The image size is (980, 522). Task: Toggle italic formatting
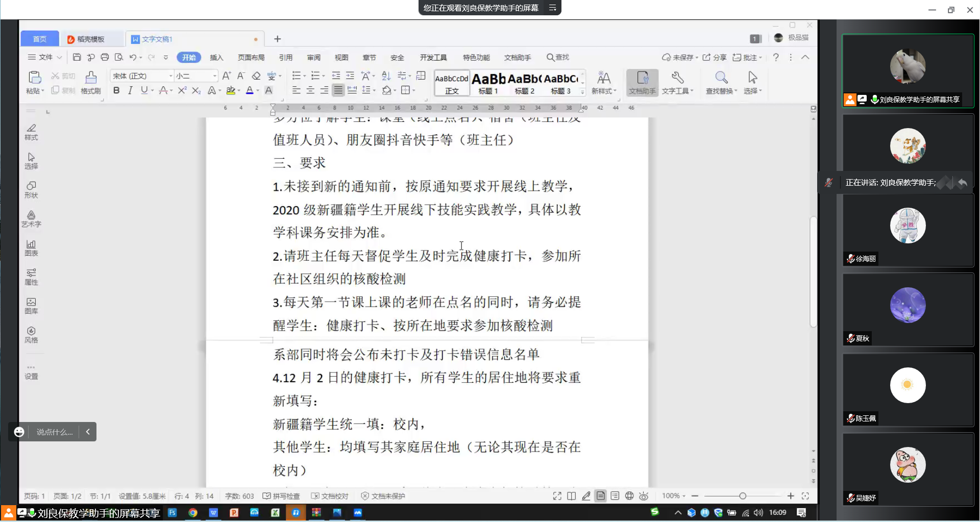[130, 90]
